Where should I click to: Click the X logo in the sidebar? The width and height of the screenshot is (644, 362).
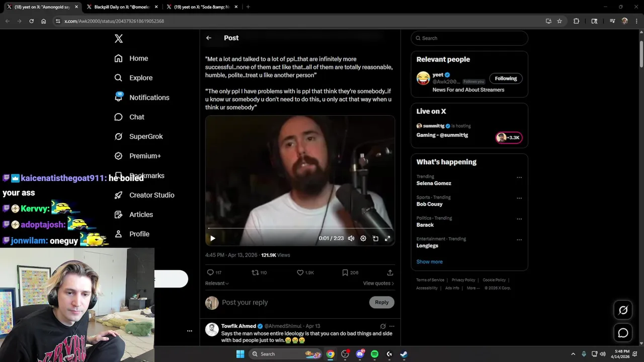(x=119, y=39)
